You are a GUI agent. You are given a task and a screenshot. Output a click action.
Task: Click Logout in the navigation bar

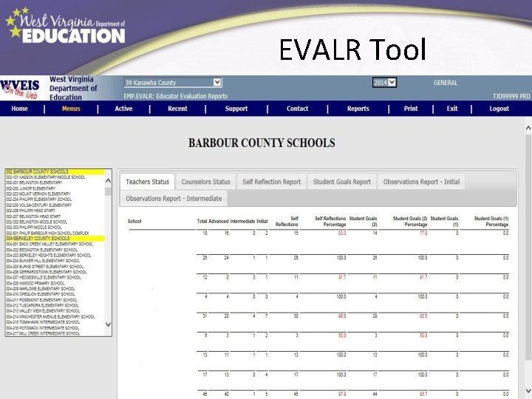click(499, 109)
